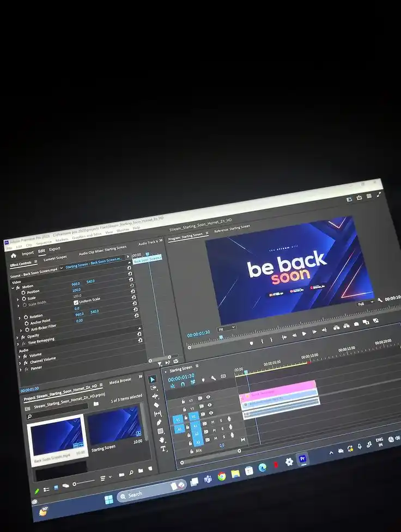The height and width of the screenshot is (532, 401).
Task: Select the Ripple Edit tool
Action: (x=155, y=396)
